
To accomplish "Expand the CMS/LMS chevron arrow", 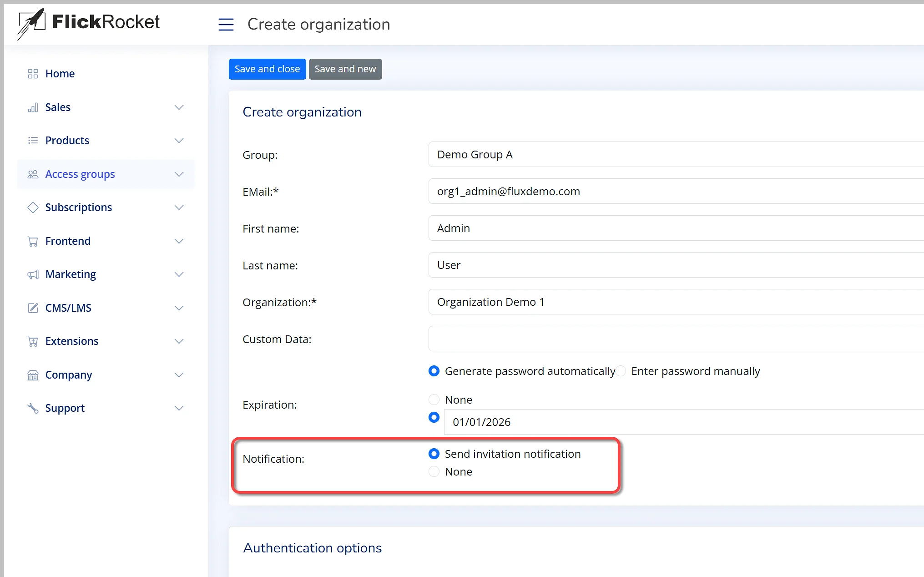I will 179,308.
